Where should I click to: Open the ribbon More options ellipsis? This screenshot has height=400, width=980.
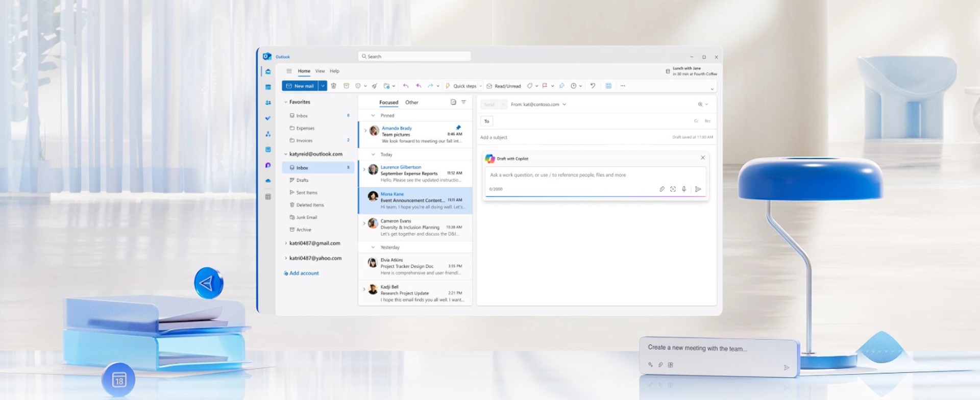[623, 86]
